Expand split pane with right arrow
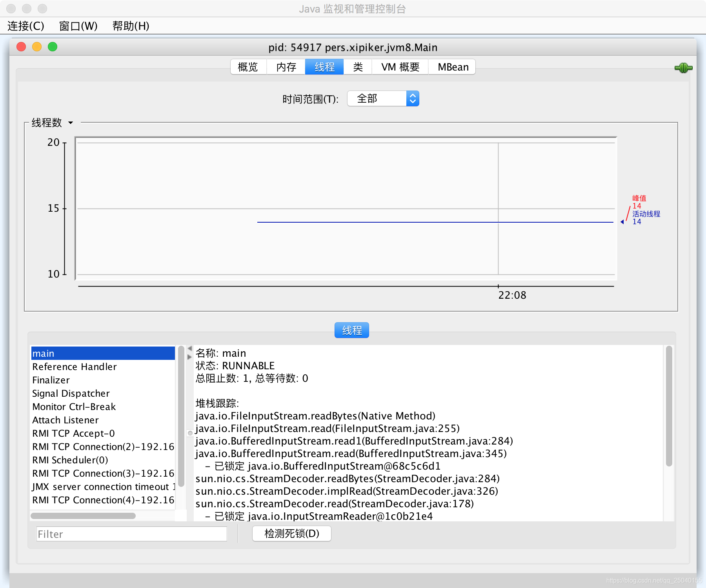 (190, 357)
